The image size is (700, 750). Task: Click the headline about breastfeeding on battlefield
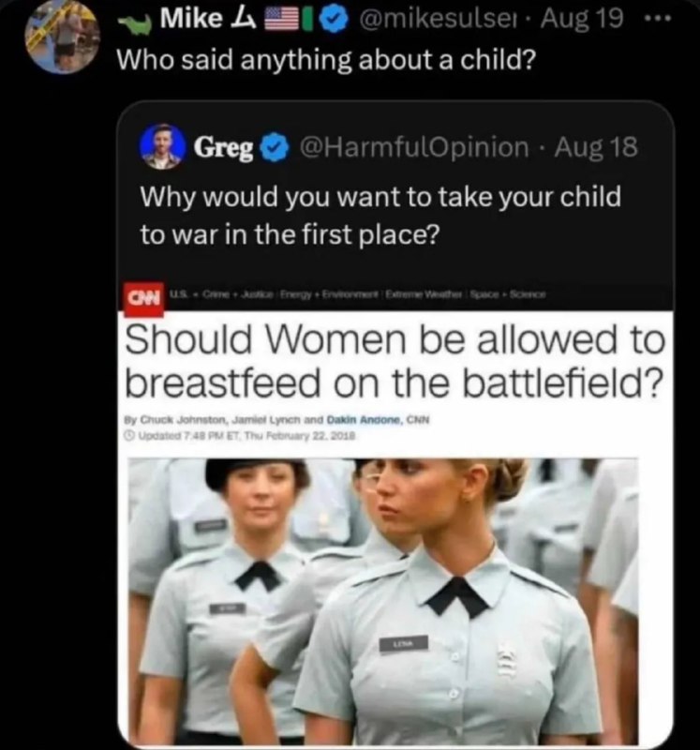tap(395, 362)
